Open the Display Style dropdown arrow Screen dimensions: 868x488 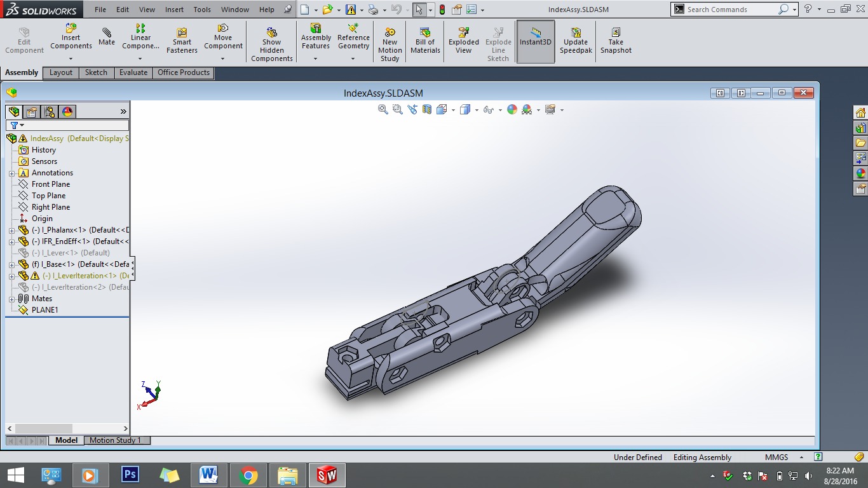pos(476,110)
